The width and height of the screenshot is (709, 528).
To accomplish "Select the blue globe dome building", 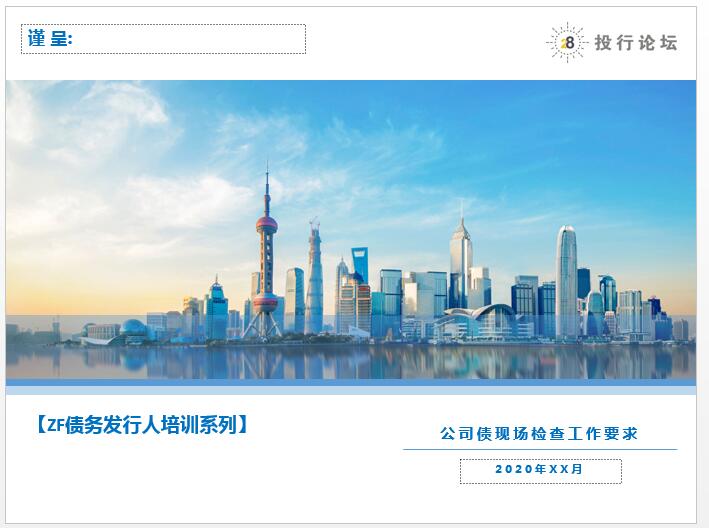I will (x=133, y=329).
